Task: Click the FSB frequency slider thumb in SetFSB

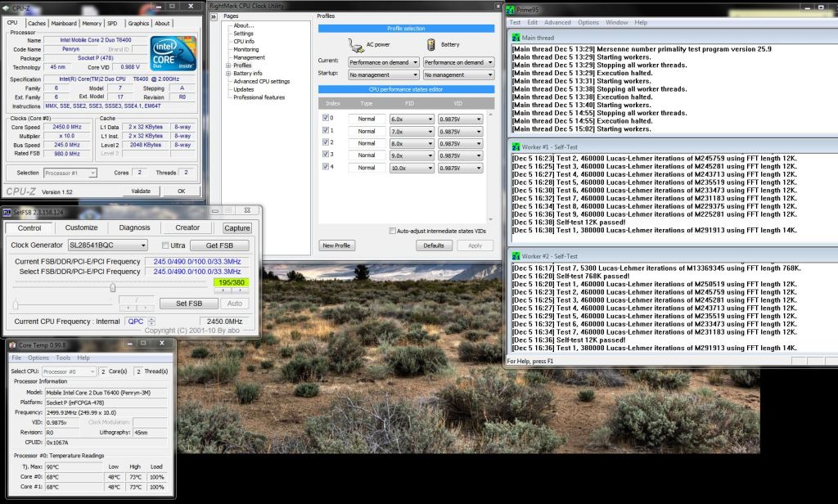Action: click(x=113, y=287)
